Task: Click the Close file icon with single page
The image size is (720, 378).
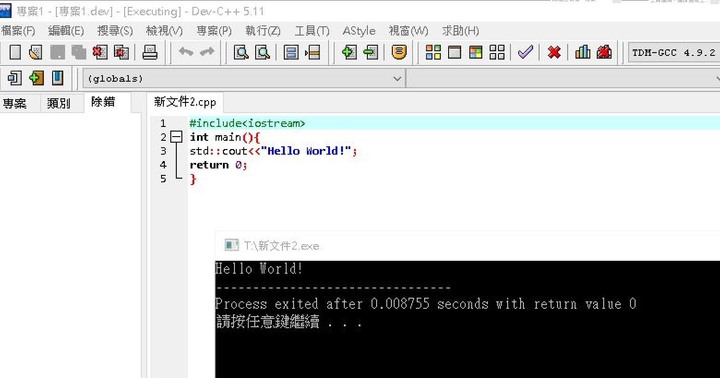Action: click(100, 52)
